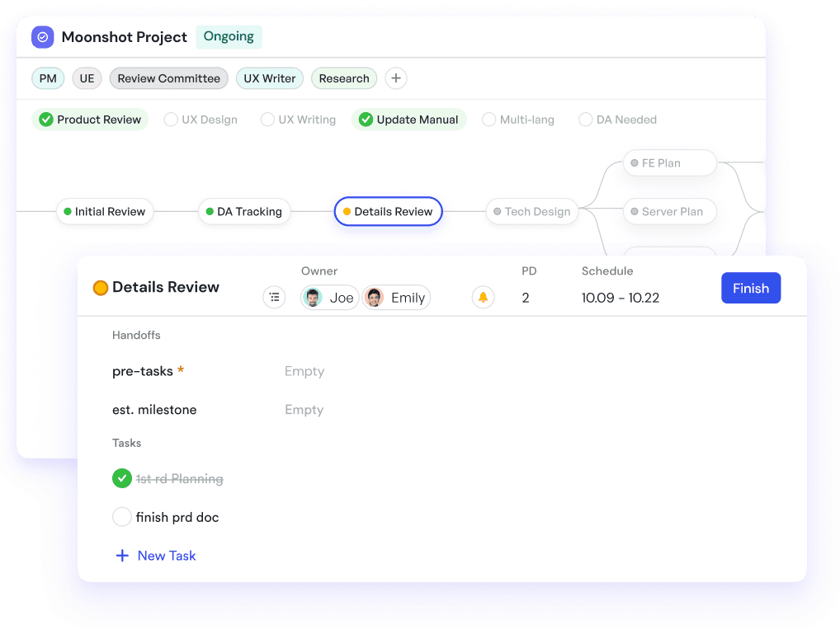Click the plus icon next to New Task
Image resolution: width=840 pixels, height=630 pixels.
pyautogui.click(x=122, y=556)
